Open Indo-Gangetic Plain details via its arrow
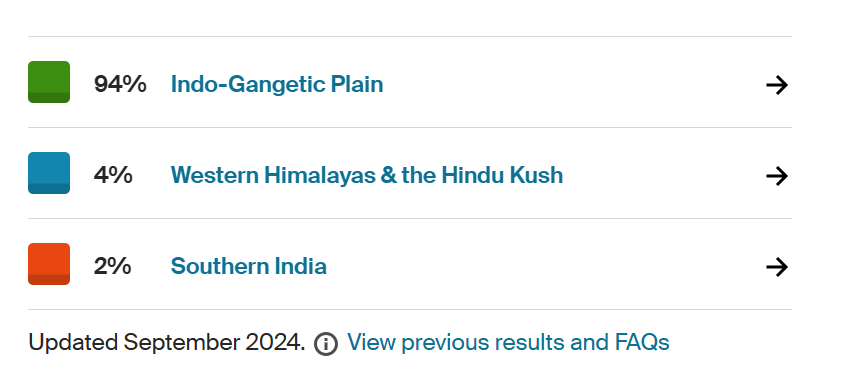 point(777,85)
